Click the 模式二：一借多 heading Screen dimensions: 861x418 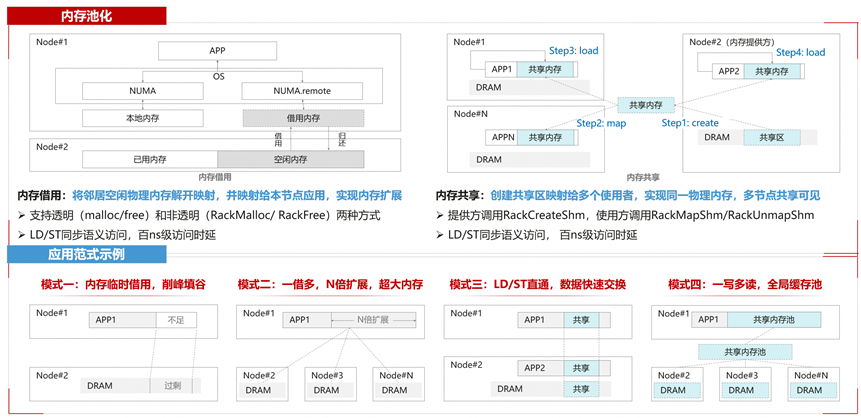330,285
